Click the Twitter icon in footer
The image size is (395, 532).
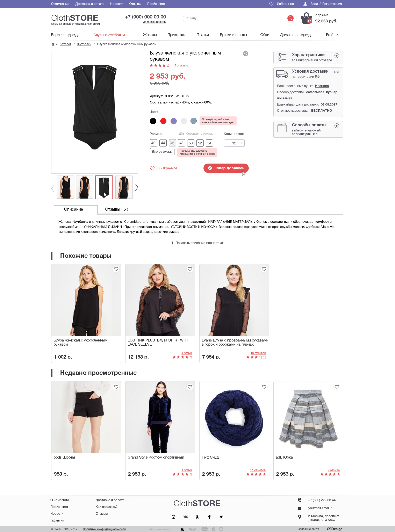click(x=221, y=517)
